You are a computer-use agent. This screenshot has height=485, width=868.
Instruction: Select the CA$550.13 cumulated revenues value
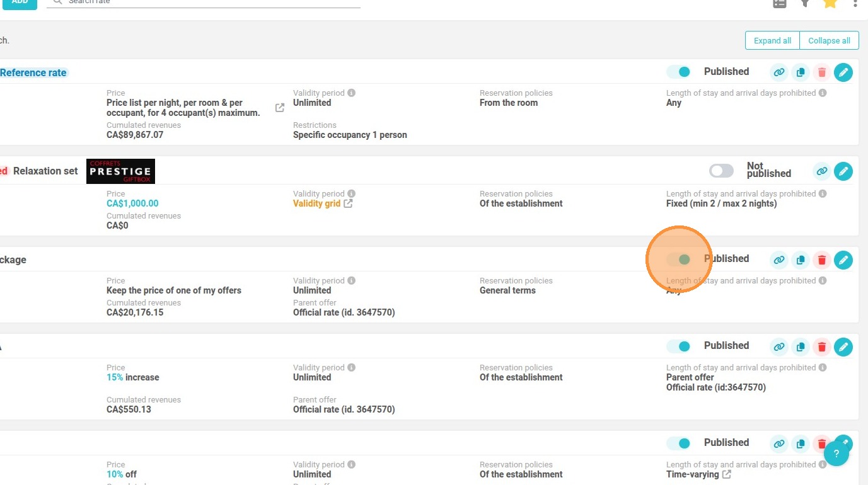(129, 409)
